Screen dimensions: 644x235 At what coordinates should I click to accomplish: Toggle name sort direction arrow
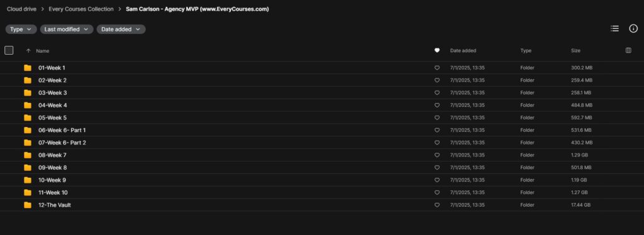click(x=28, y=51)
